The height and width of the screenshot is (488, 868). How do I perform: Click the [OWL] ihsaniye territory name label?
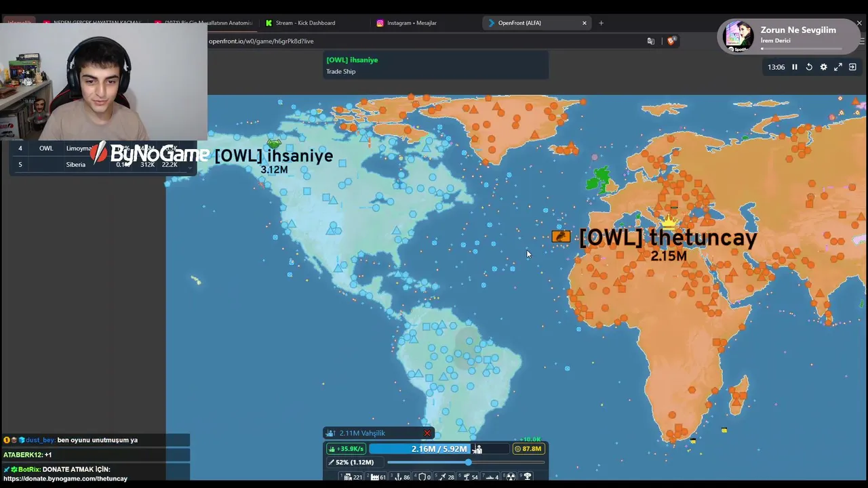tap(274, 156)
